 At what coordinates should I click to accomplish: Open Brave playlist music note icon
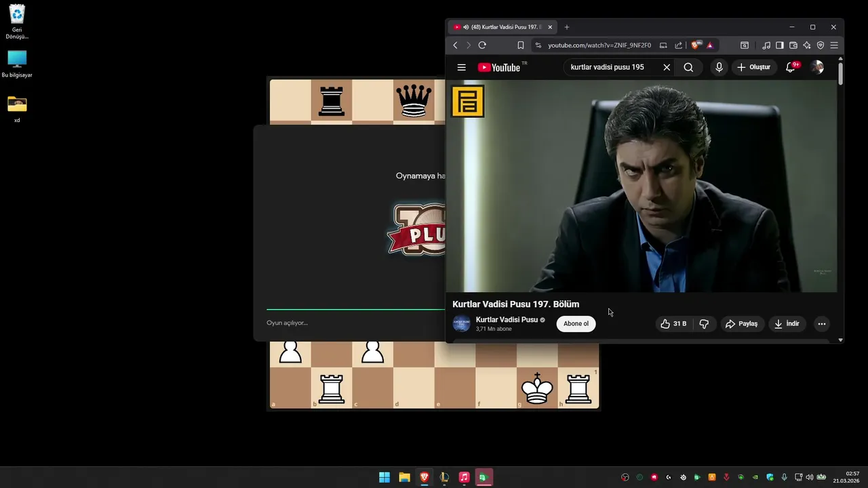click(x=766, y=45)
